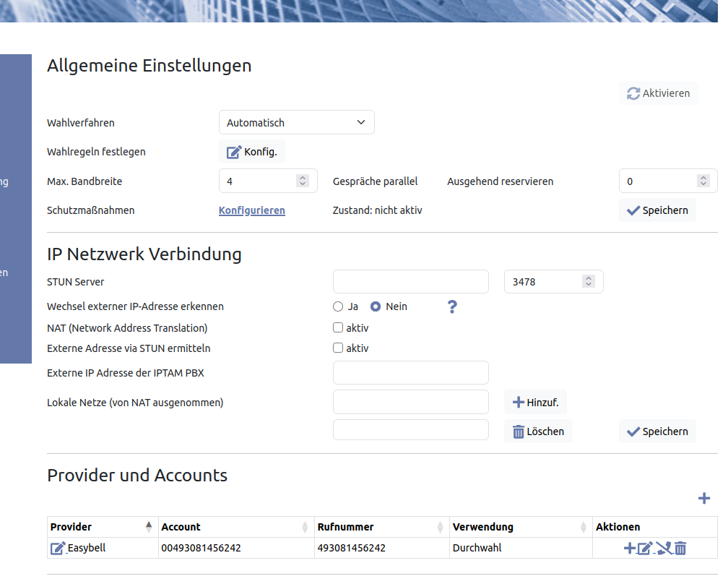
Task: Open Schutzmaßnahmen Konfigurieren link
Action: 251,210
